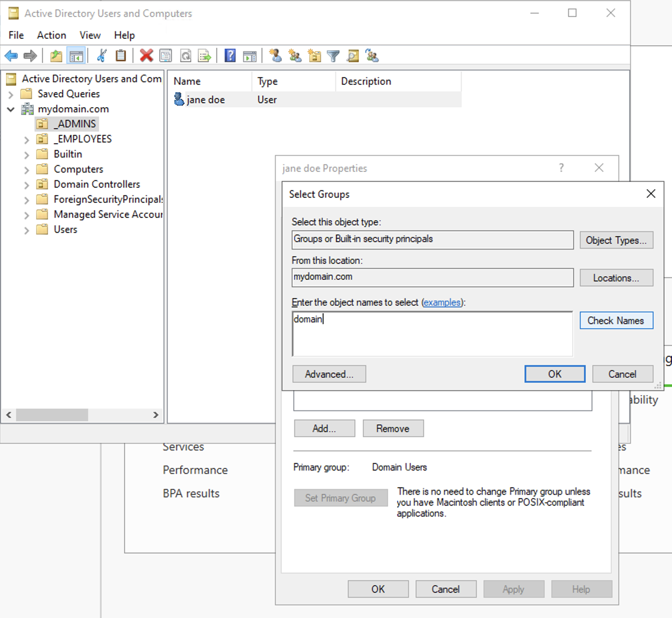Click the Locations button
672x618 pixels.
[616, 278]
